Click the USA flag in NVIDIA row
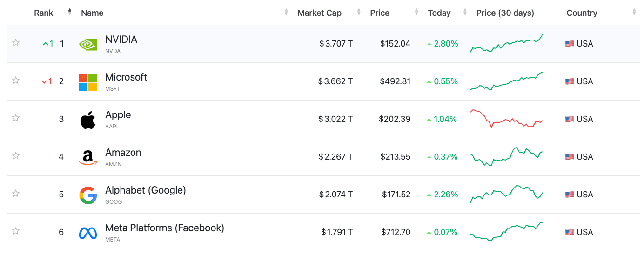Viewport: 644px width, 255px height. (570, 44)
